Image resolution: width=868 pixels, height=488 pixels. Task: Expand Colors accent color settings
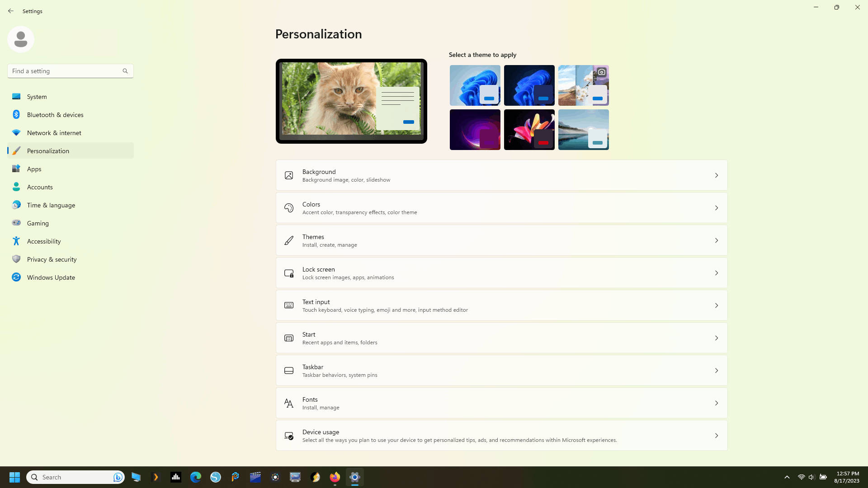501,208
